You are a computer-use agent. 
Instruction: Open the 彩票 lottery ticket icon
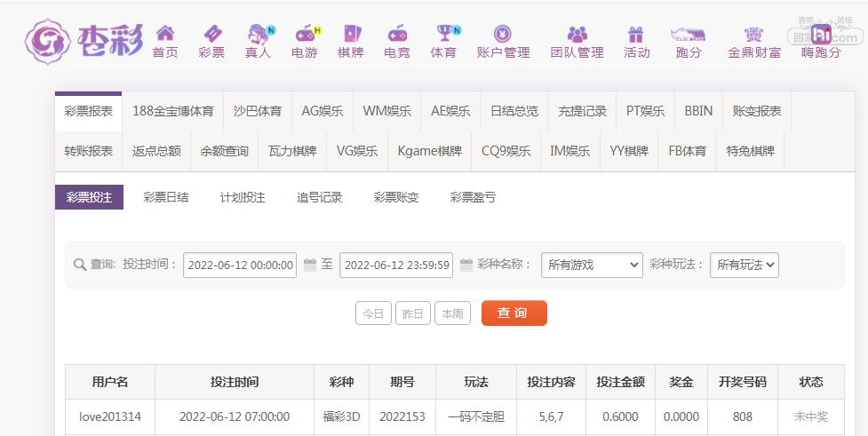tap(211, 34)
